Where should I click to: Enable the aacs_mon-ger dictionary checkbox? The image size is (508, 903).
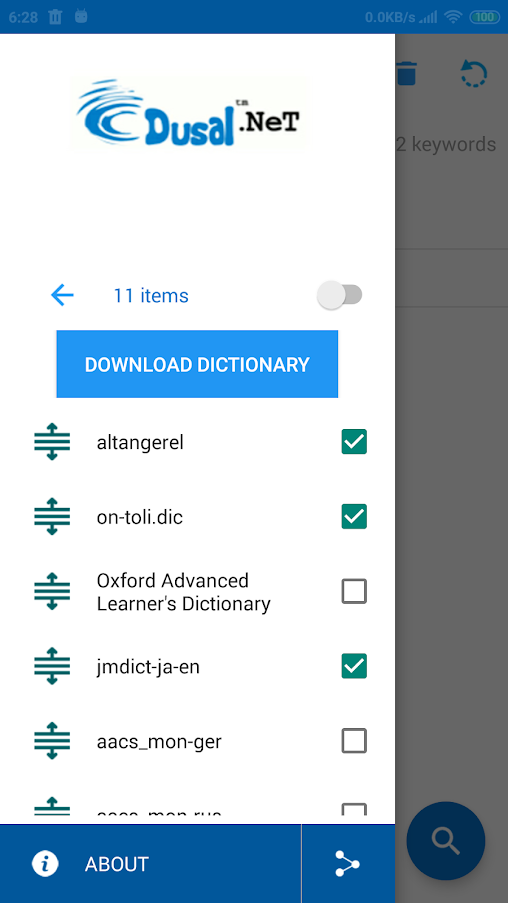pyautogui.click(x=354, y=741)
